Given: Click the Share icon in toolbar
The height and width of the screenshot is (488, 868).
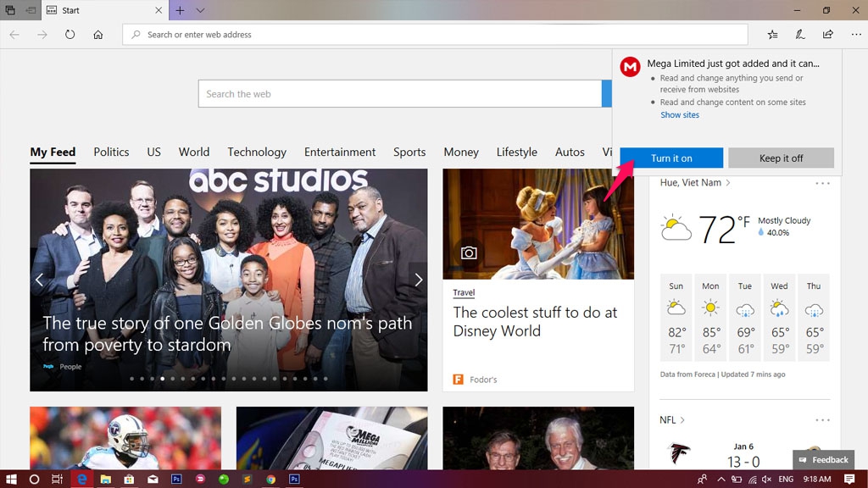Looking at the screenshot, I should pyautogui.click(x=828, y=34).
